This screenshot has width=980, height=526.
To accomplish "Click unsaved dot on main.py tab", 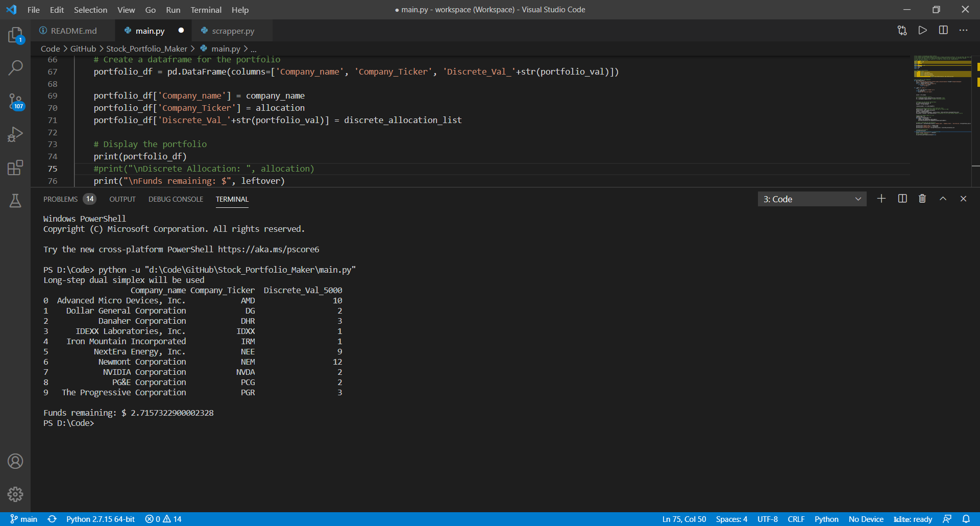I will coord(181,31).
